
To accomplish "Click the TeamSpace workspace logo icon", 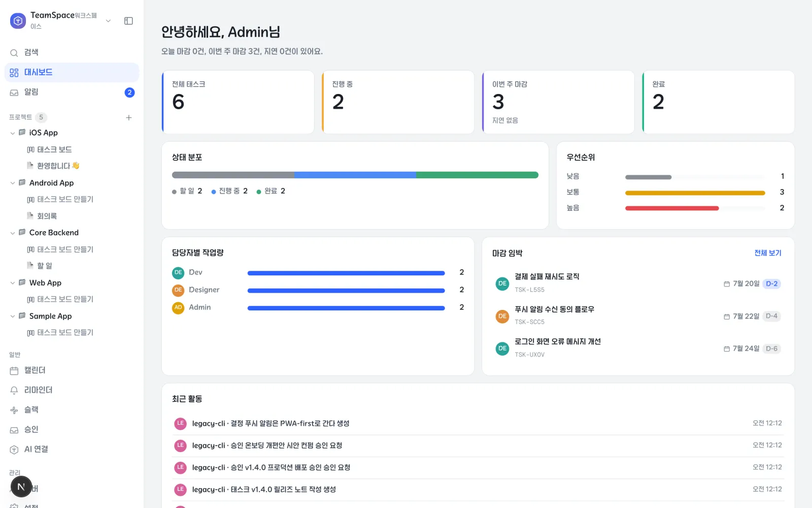I will [18, 21].
